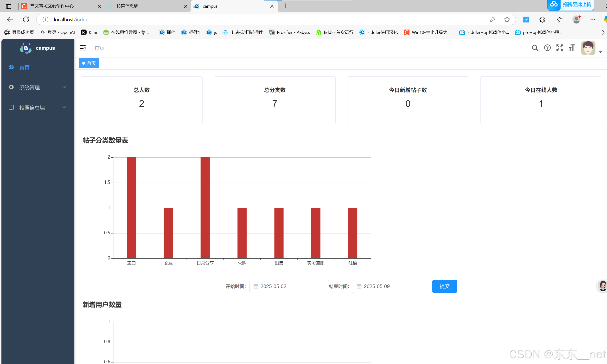The image size is (607, 364).
Task: Click the user avatar in header
Action: click(x=588, y=48)
